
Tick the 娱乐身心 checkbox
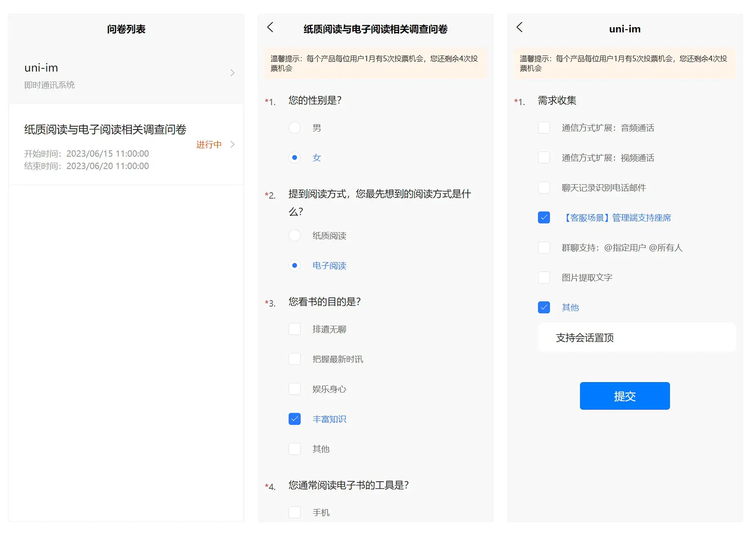pos(295,389)
